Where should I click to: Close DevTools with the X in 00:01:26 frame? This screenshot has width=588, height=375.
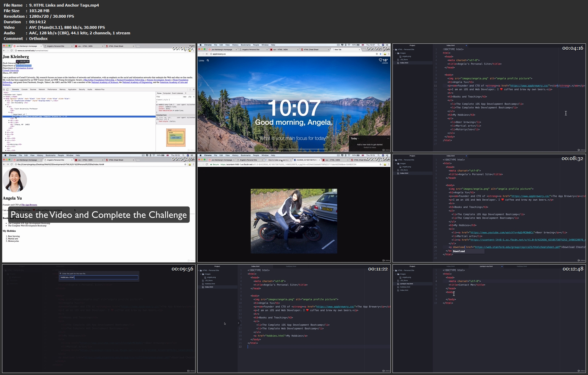pyautogui.click(x=193, y=90)
